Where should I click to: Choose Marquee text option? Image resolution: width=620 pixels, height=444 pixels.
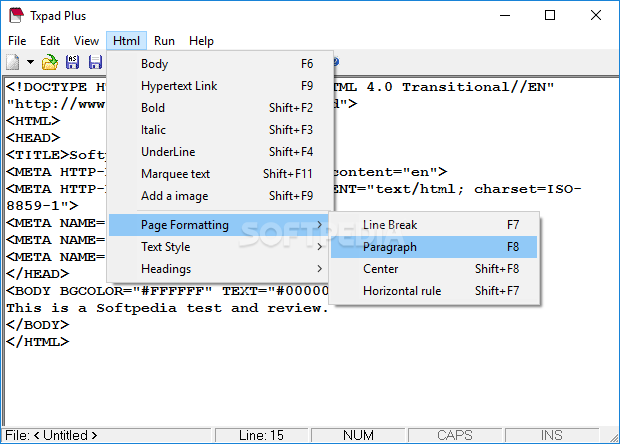tap(221, 174)
